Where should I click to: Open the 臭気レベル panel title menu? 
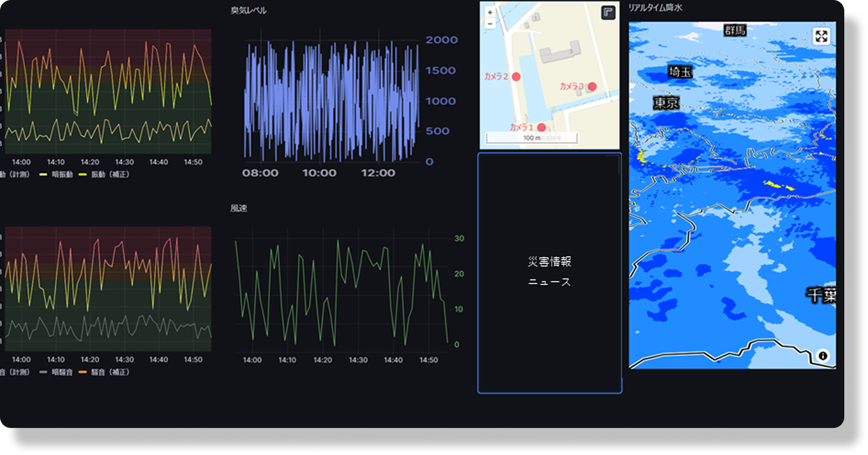(x=248, y=10)
